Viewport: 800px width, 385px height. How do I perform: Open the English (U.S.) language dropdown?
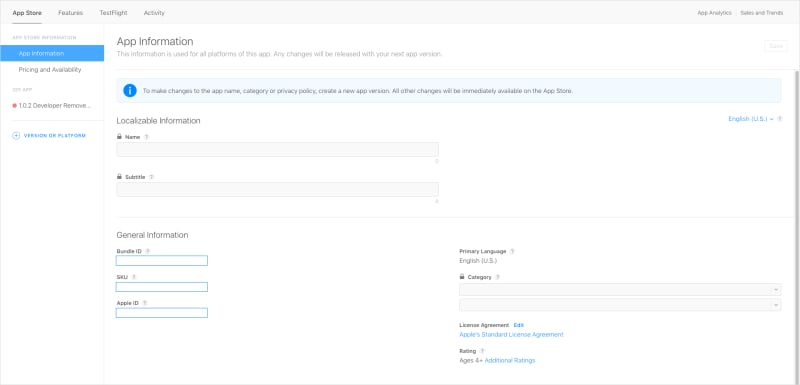coord(751,119)
